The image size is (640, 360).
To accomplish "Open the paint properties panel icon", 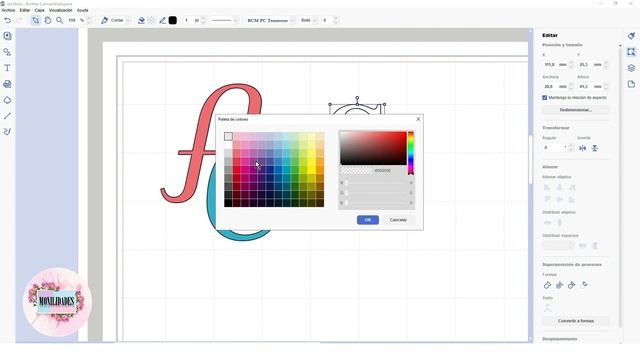I will point(631,36).
